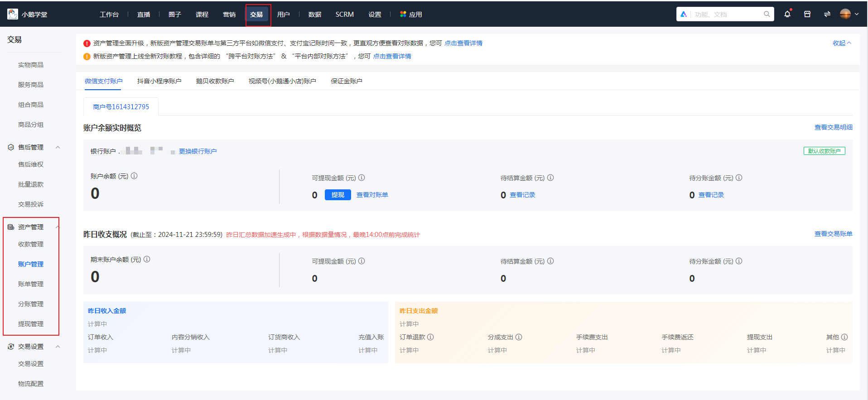Screen dimensions: 868x400
Task: Switch to 抖音小程序账户 tab
Action: (x=159, y=81)
